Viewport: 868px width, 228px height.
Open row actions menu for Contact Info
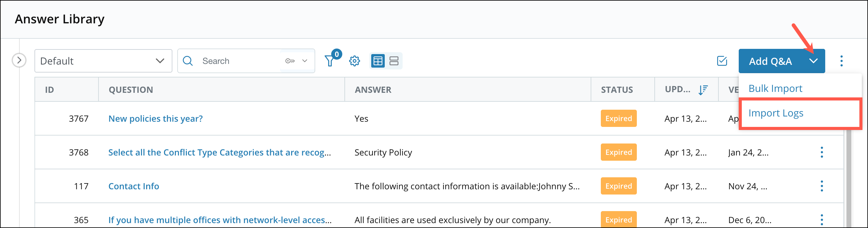click(x=822, y=186)
